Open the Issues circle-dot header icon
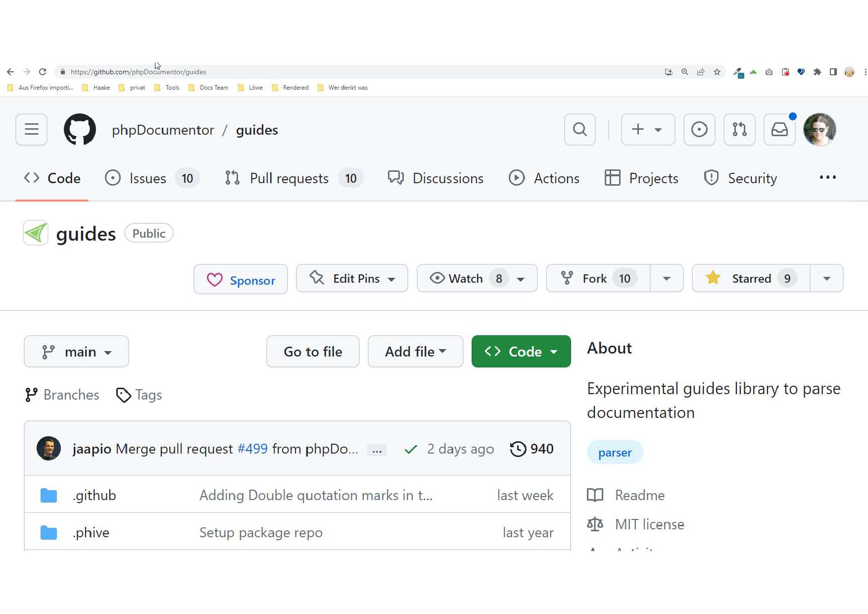The image size is (868, 614). (699, 130)
